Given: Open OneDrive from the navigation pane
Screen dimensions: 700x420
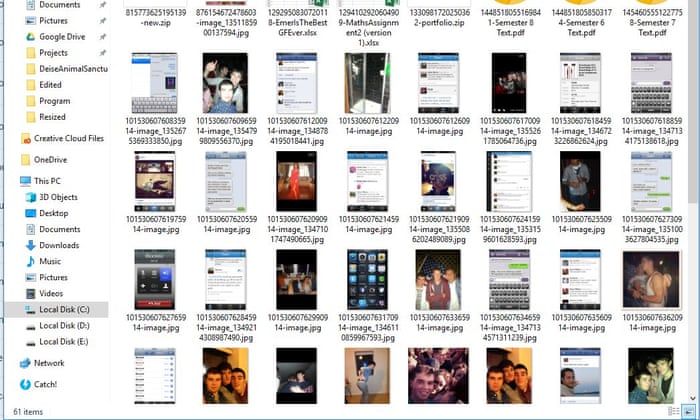Looking at the screenshot, I should (x=50, y=159).
